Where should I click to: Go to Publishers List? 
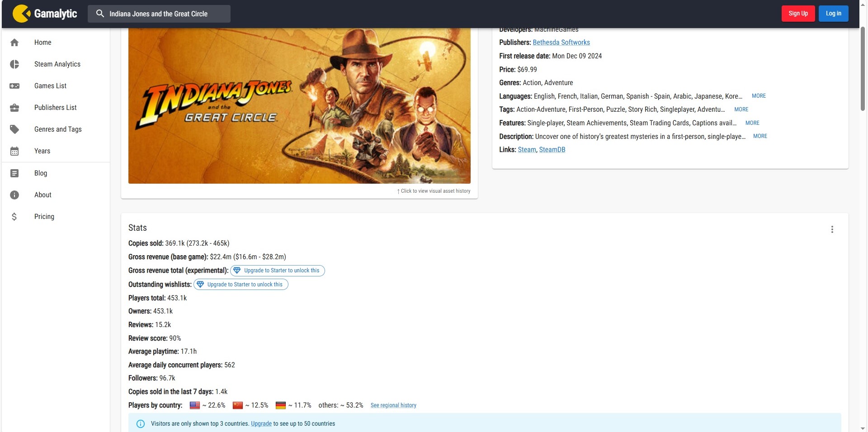pos(56,108)
